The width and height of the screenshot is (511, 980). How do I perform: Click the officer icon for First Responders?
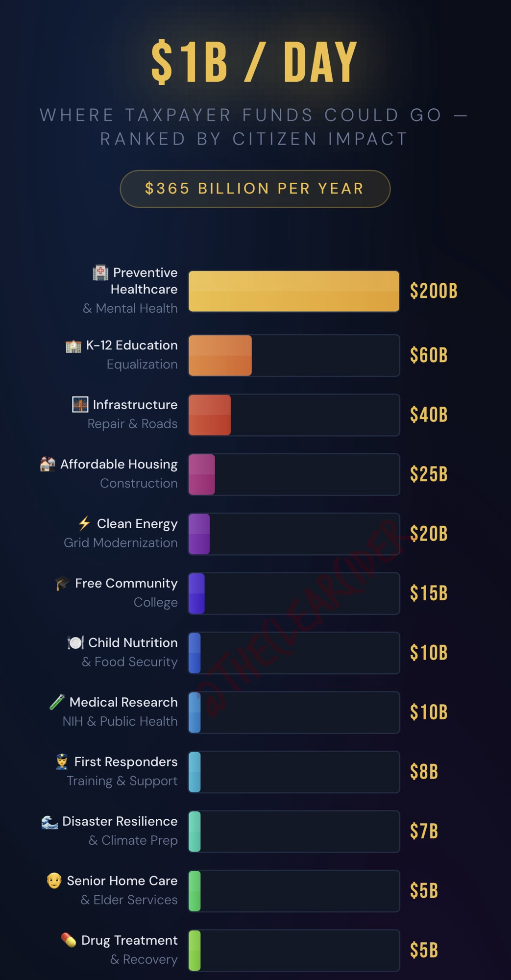(x=62, y=761)
